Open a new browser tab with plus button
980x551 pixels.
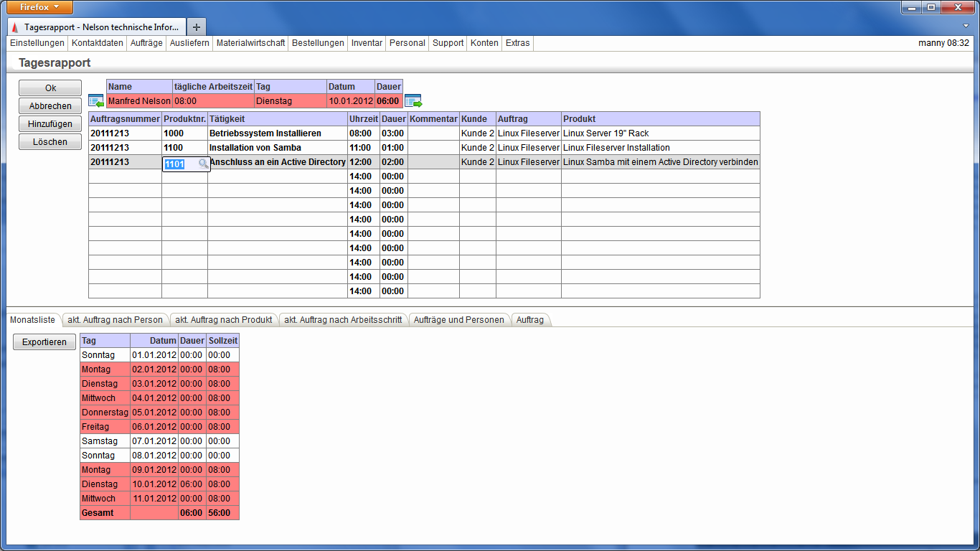coord(197,27)
